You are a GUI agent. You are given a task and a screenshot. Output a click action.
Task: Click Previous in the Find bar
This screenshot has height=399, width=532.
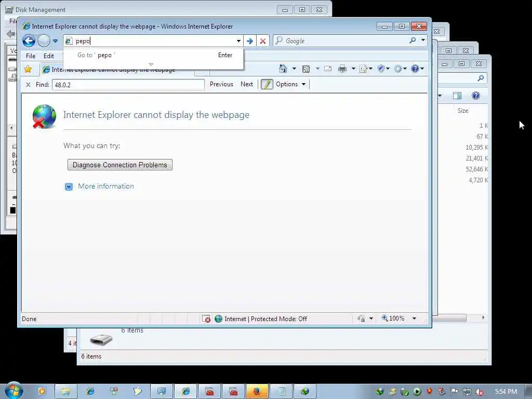coord(221,84)
